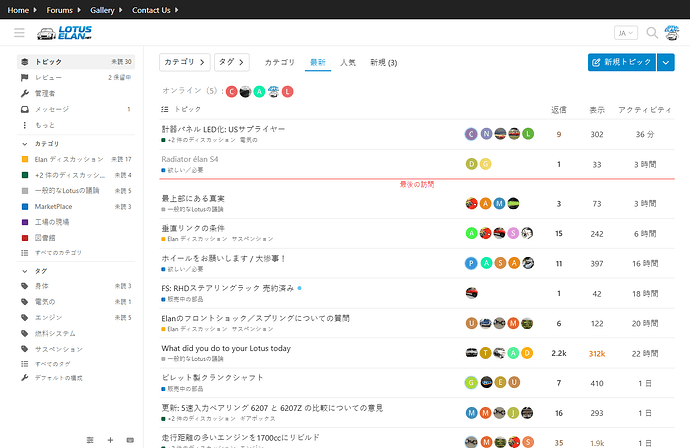Click the 36 分 activity time
This screenshot has height=448, width=690.
coord(645,134)
